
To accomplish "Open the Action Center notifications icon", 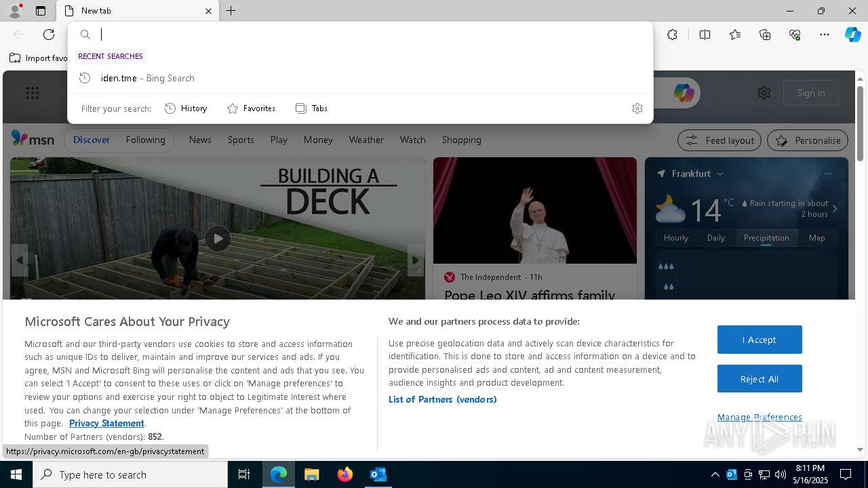I will 846,474.
